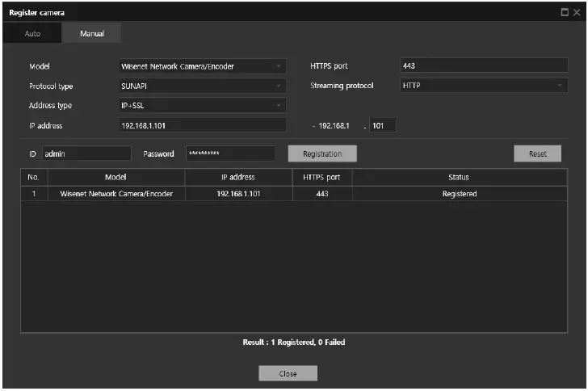Open the Streaming protocol dropdown
This screenshot has width=588, height=391.
coord(484,86)
